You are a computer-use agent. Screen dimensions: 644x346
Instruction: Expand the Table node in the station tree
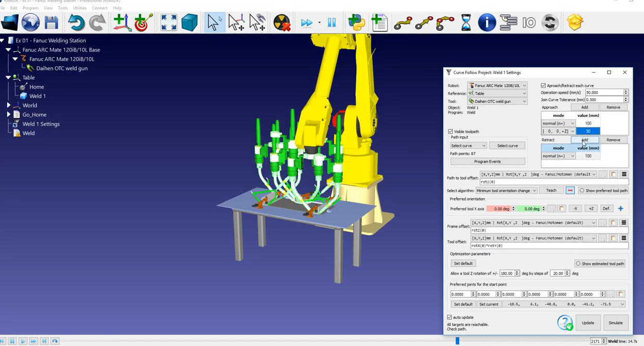pos(9,77)
